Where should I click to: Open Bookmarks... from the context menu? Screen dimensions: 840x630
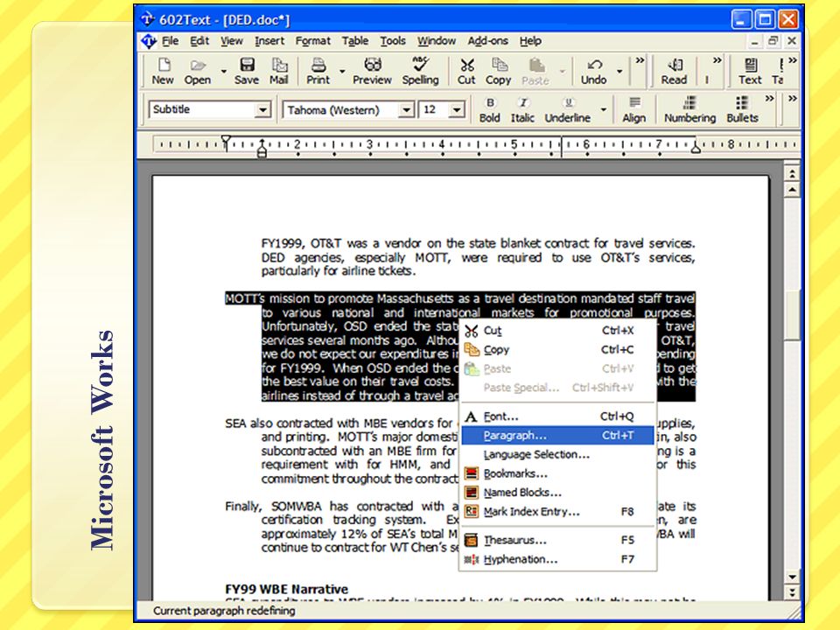pyautogui.click(x=557, y=473)
